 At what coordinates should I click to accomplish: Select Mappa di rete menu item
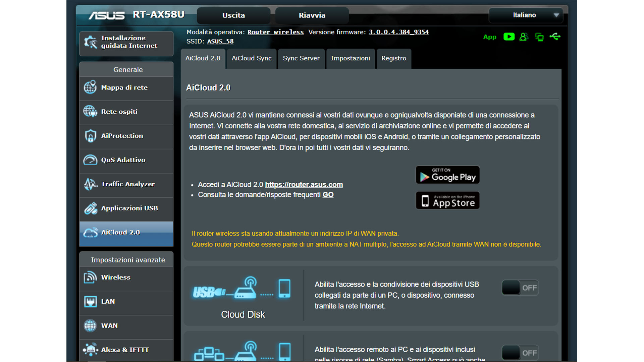coord(126,88)
